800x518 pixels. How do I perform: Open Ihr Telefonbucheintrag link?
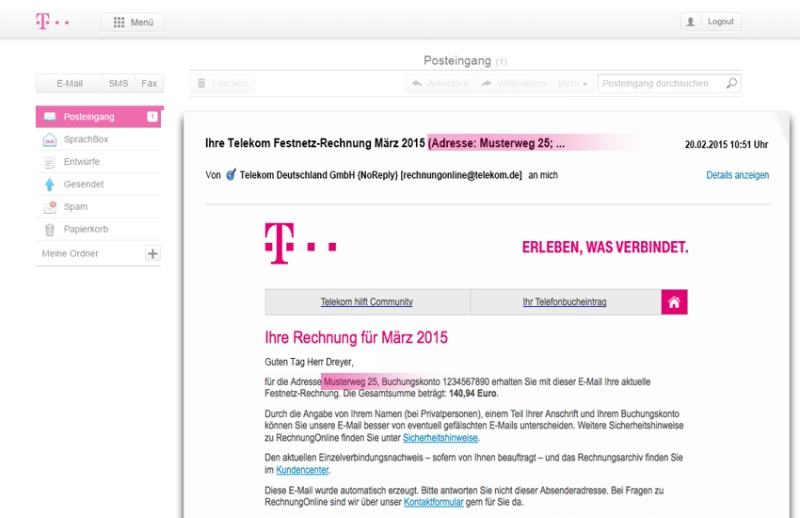coord(564,302)
